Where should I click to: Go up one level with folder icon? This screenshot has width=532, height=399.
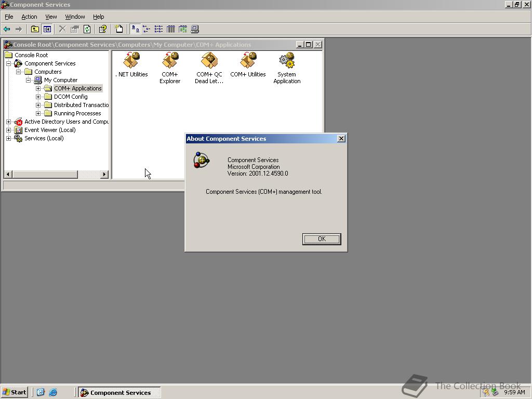tap(35, 29)
